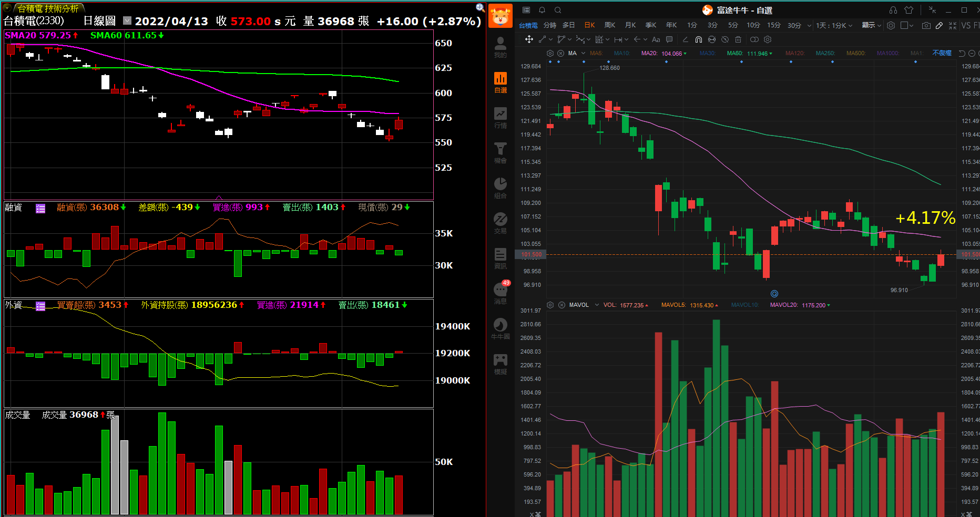Add a comment bubble annotation
Image resolution: width=980 pixels, height=517 pixels.
(x=669, y=39)
